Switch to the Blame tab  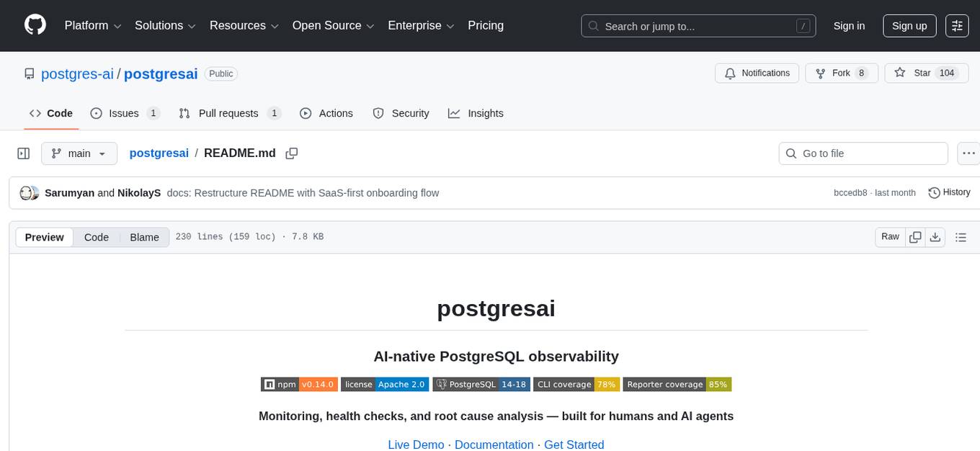click(144, 236)
